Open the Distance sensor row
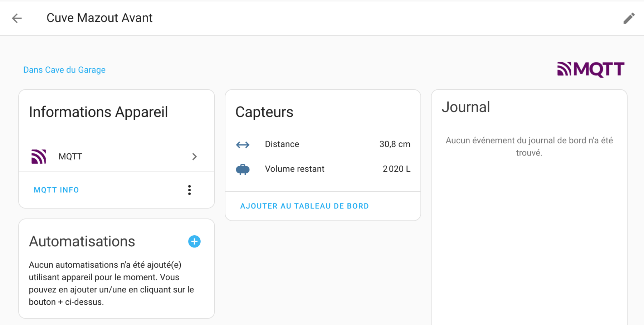Viewport: 644px width, 325px height. 323,144
